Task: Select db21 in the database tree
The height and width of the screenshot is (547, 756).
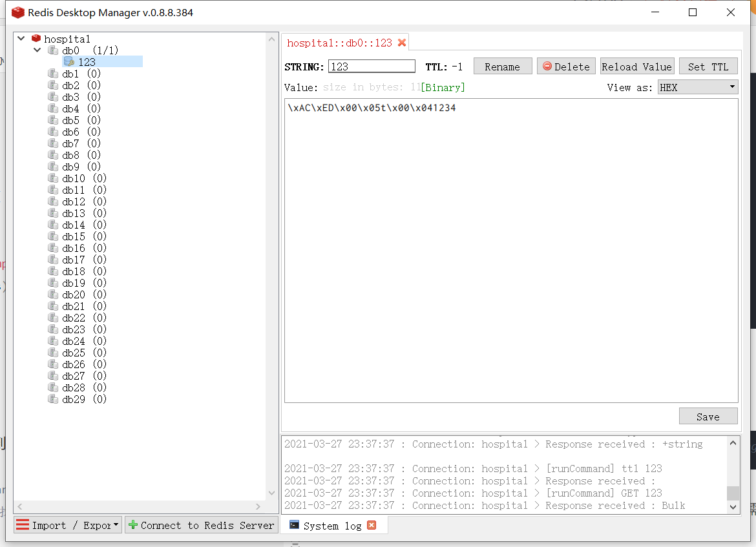Action: pyautogui.click(x=85, y=306)
